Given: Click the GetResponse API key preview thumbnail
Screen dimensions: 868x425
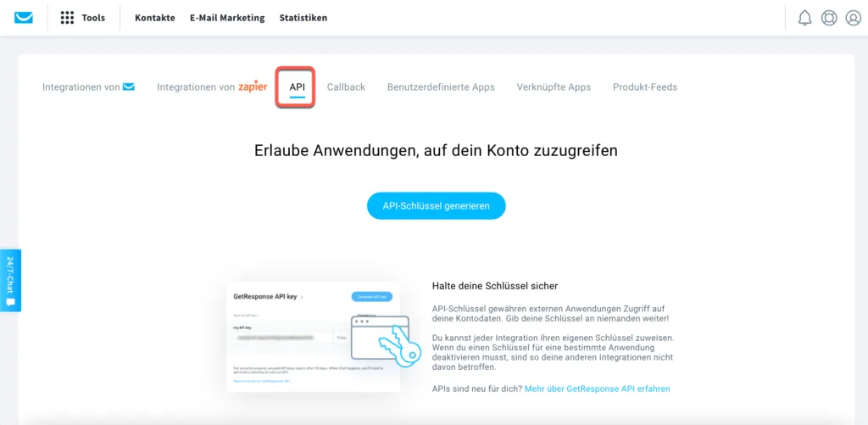Looking at the screenshot, I should 313,337.
